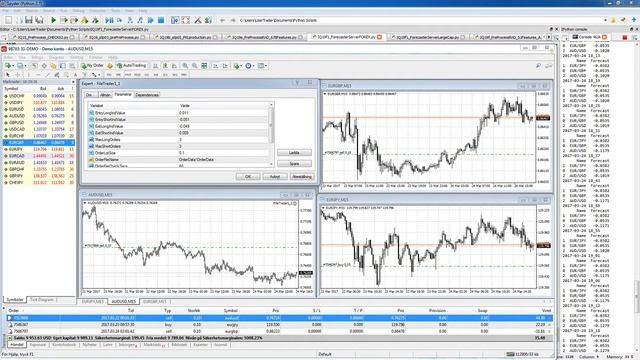The height and width of the screenshot is (360, 640).
Task: Switch to the EURJPY,M15 chart tab
Action: coord(93,302)
